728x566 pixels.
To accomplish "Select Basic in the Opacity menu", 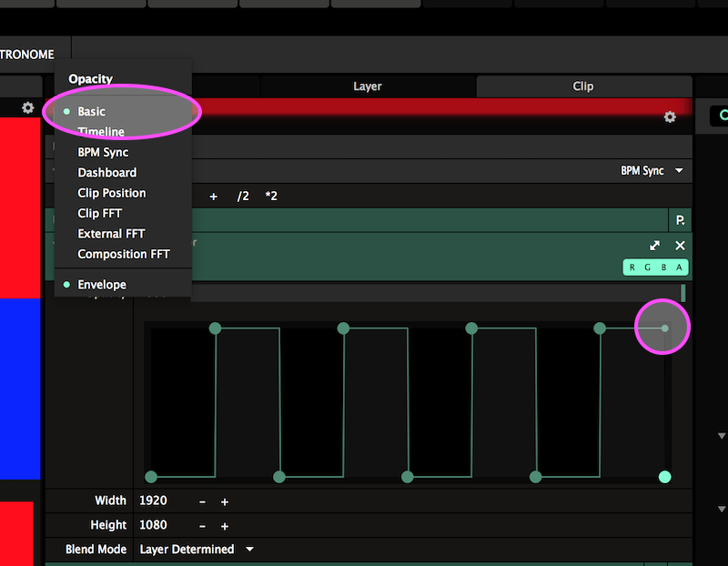I will (x=91, y=111).
